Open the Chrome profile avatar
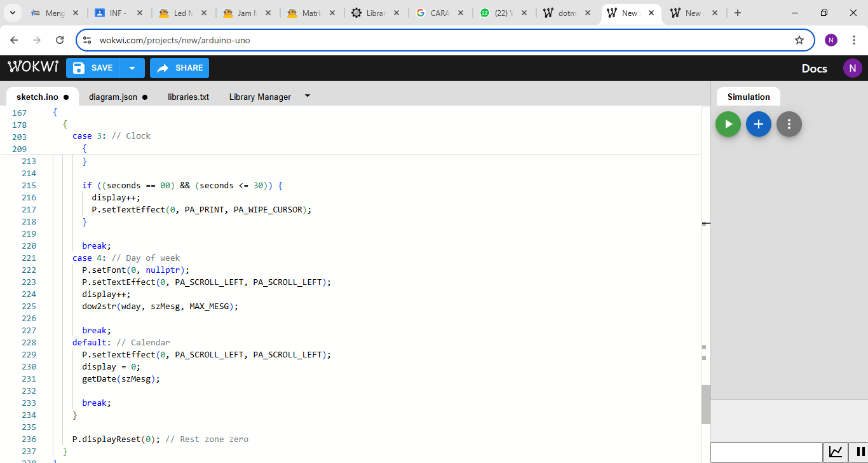This screenshot has height=463, width=868. point(831,40)
